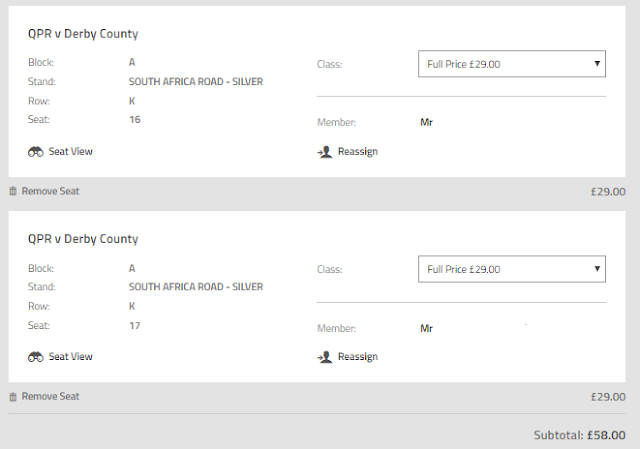
Task: Click QPR v Derby County title of second ticket
Action: tap(83, 239)
